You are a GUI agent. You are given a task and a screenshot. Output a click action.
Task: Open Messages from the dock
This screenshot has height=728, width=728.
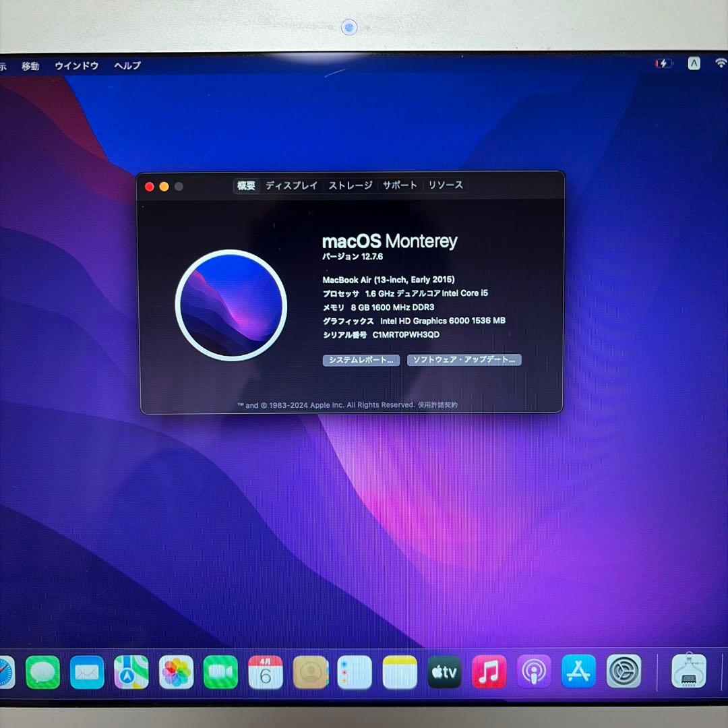[42, 672]
